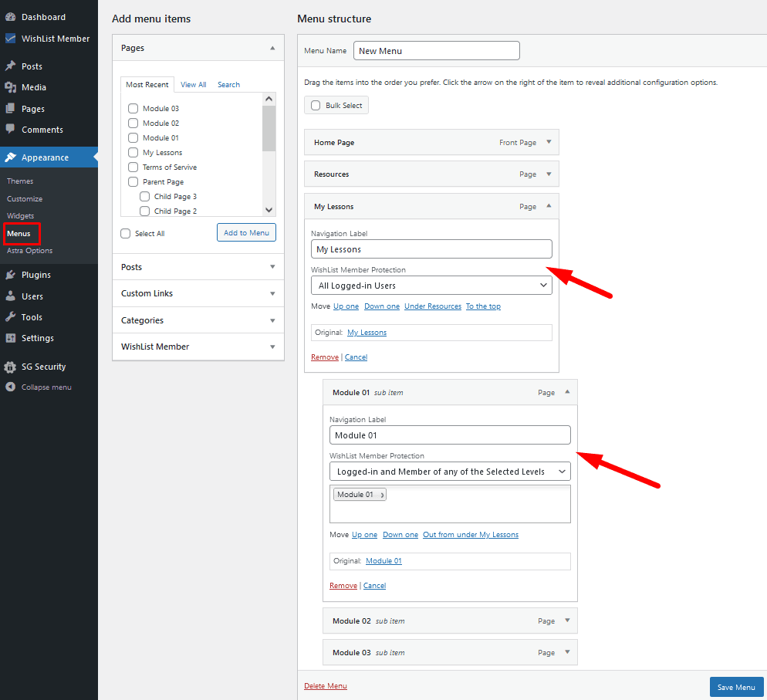Click pages list scroll down arrow
Viewport: 767px width, 700px height.
click(269, 210)
